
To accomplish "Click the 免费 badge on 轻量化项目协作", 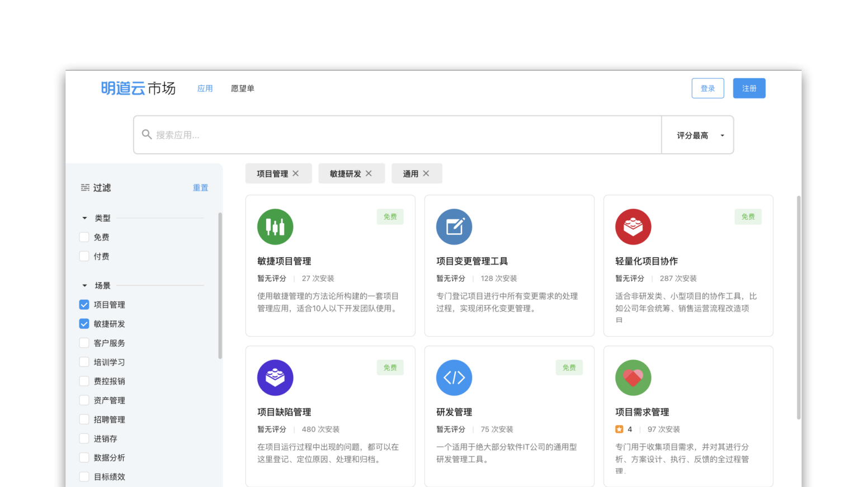I will 748,217.
